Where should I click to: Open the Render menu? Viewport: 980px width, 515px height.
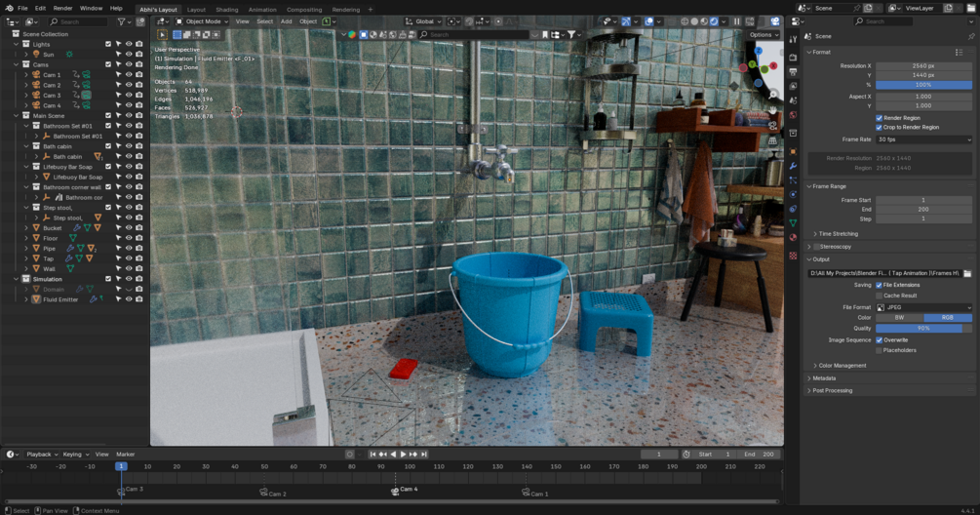(x=62, y=8)
